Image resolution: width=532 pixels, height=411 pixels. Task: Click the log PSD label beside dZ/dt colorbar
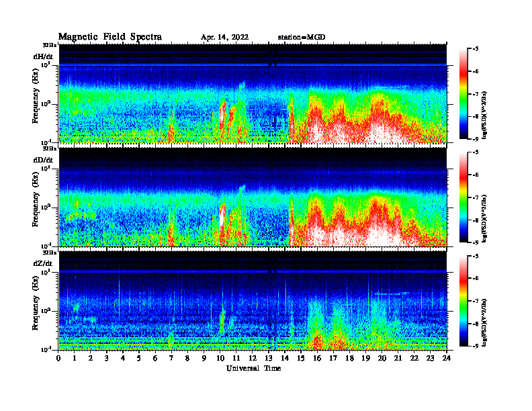pyautogui.click(x=484, y=322)
